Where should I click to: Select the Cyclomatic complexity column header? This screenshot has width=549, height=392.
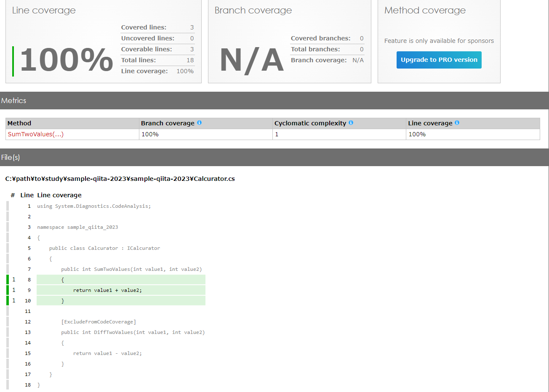point(339,123)
